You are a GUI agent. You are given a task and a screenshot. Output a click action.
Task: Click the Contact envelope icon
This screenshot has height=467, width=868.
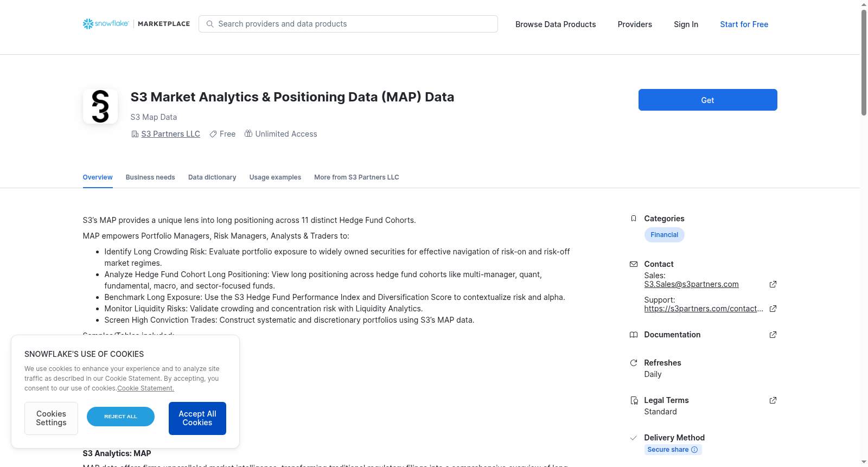coord(634,264)
